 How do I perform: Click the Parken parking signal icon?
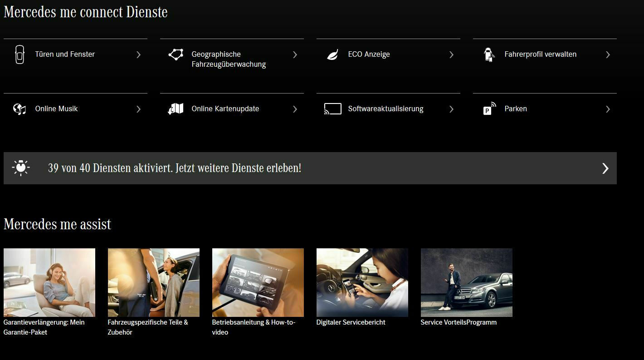489,108
